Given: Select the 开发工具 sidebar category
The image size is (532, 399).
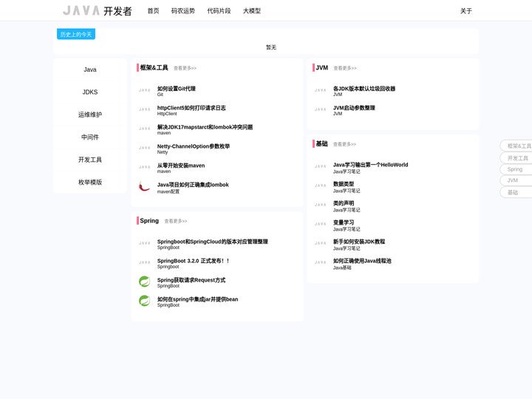Looking at the screenshot, I should pos(90,160).
